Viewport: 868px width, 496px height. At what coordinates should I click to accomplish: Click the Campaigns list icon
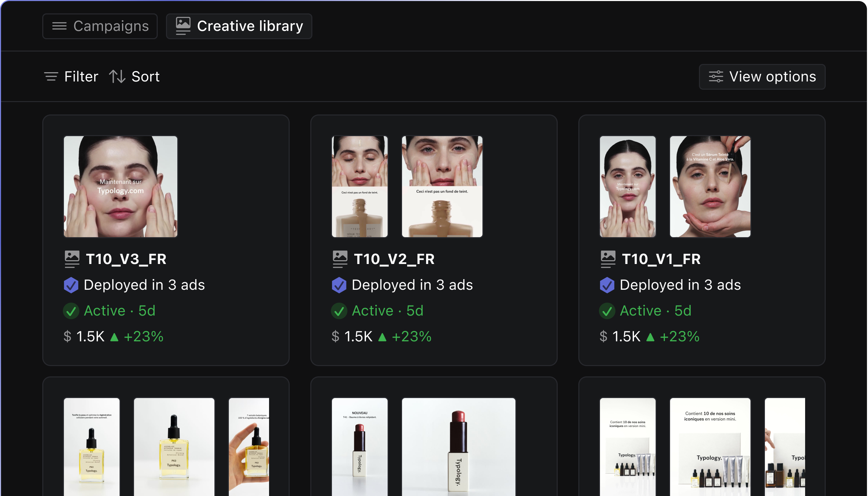[59, 26]
